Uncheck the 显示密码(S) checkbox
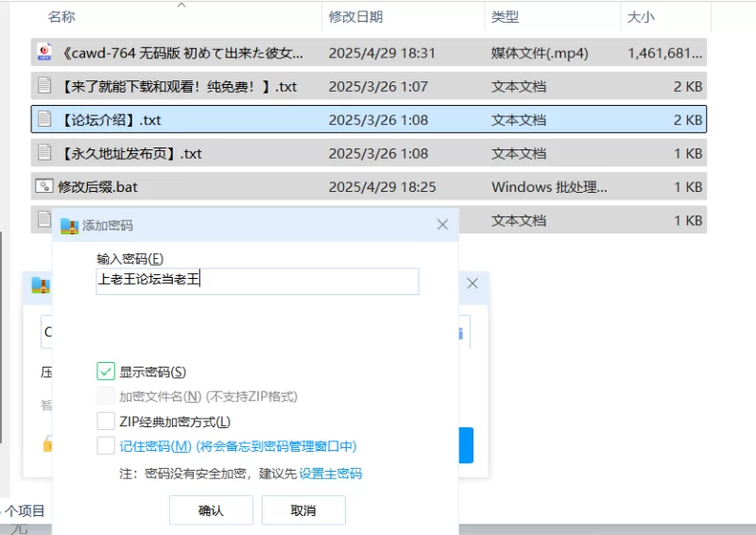The height and width of the screenshot is (535, 756). pos(106,371)
